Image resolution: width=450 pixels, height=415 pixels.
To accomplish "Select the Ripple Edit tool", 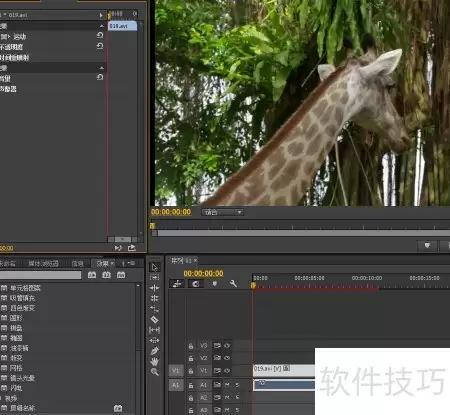I will tap(155, 288).
